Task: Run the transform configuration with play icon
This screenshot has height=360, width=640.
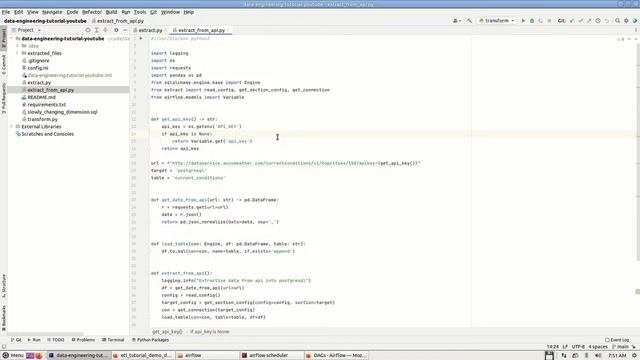Action: pos(523,20)
